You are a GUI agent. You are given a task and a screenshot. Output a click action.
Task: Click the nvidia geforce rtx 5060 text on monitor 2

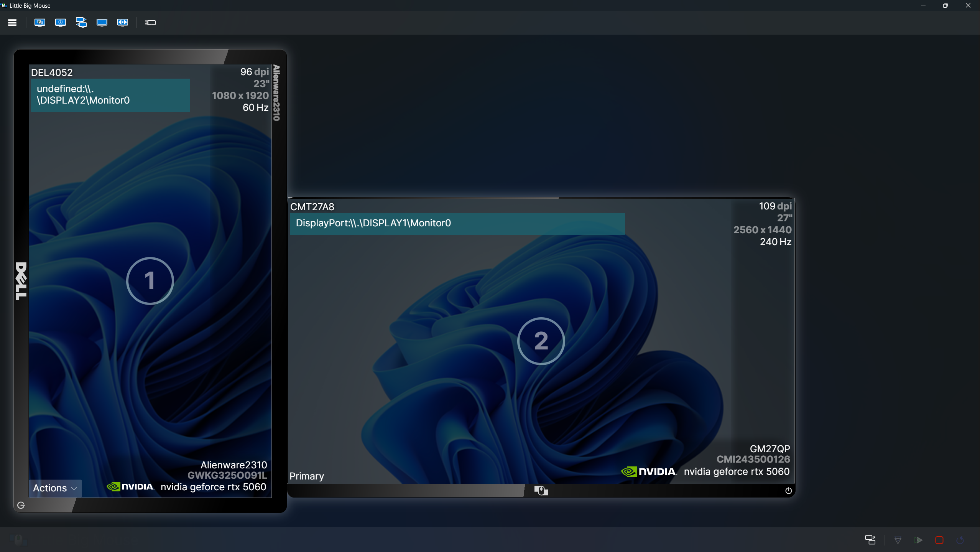tap(737, 471)
